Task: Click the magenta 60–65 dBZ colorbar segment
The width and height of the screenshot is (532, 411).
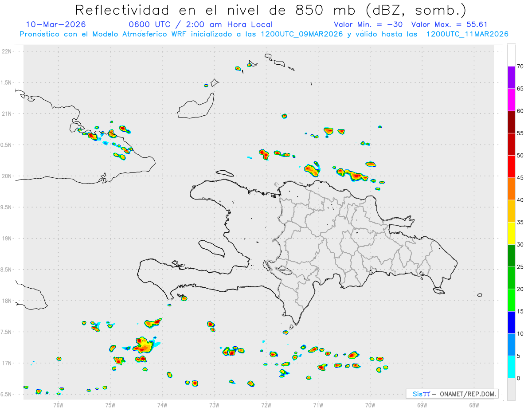Action: 511,100
